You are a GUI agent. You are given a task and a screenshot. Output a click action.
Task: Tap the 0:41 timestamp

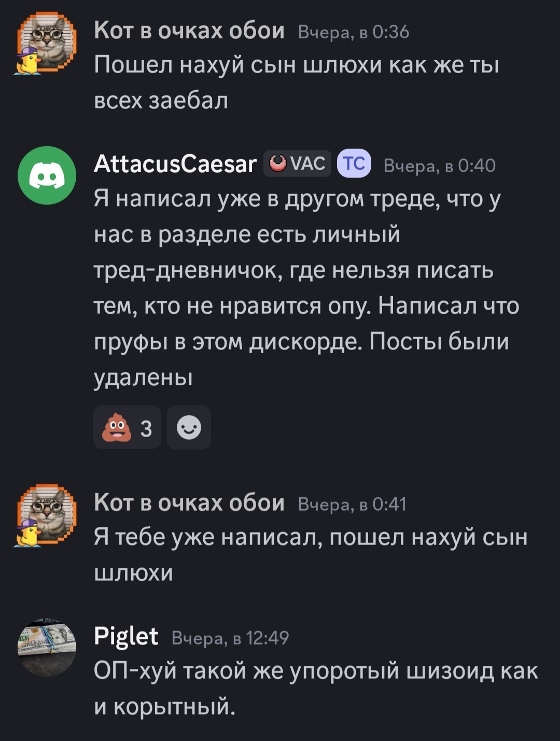coord(353,504)
